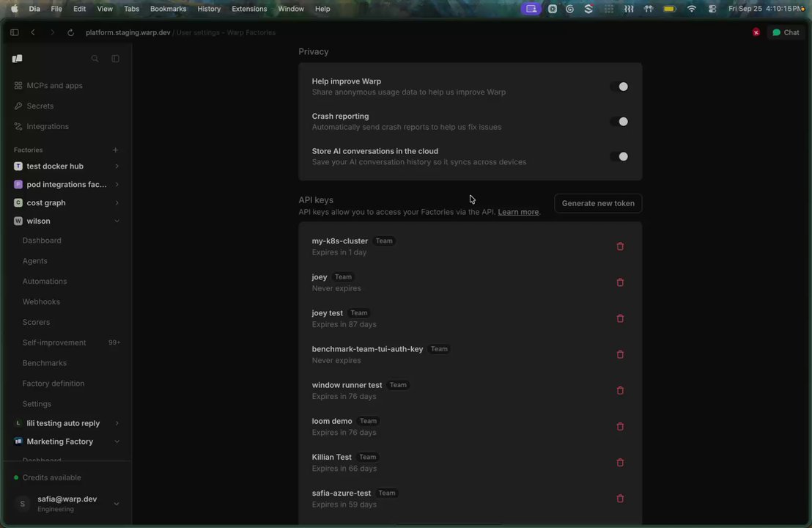The width and height of the screenshot is (812, 528).
Task: Toggle Store AI conversations in the cloud
Action: pos(619,156)
